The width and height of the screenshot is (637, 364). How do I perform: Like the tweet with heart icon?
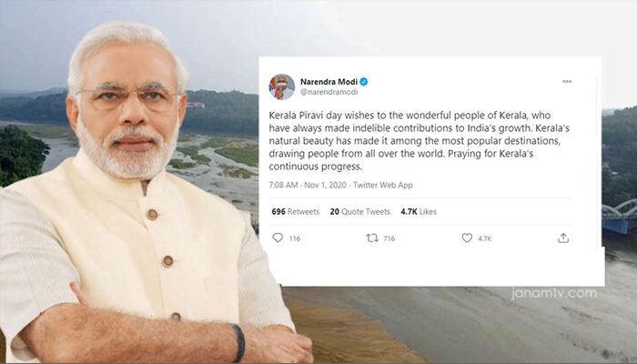coord(467,238)
